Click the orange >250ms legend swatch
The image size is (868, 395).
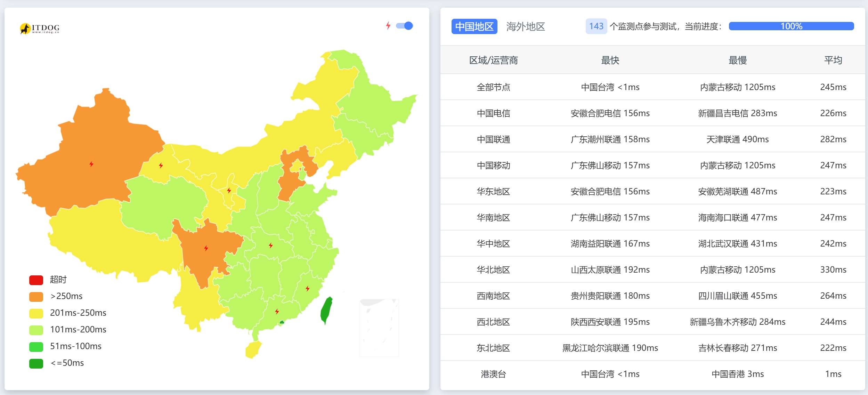click(x=36, y=297)
